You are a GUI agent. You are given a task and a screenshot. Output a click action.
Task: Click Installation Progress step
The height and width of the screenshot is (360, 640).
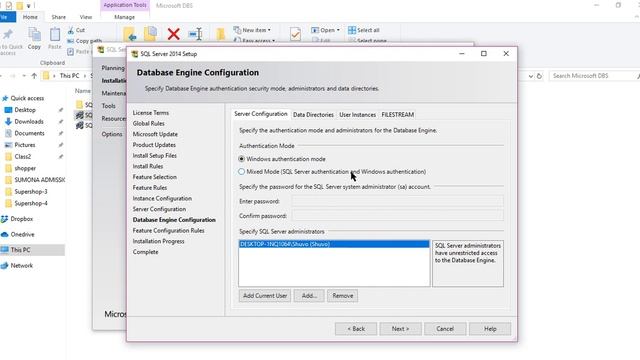pyautogui.click(x=158, y=241)
